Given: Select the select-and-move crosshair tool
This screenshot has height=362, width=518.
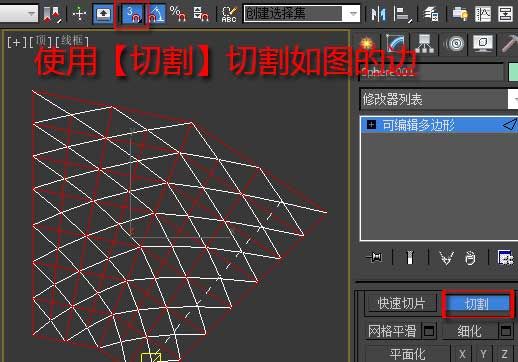Looking at the screenshot, I should click(x=79, y=14).
